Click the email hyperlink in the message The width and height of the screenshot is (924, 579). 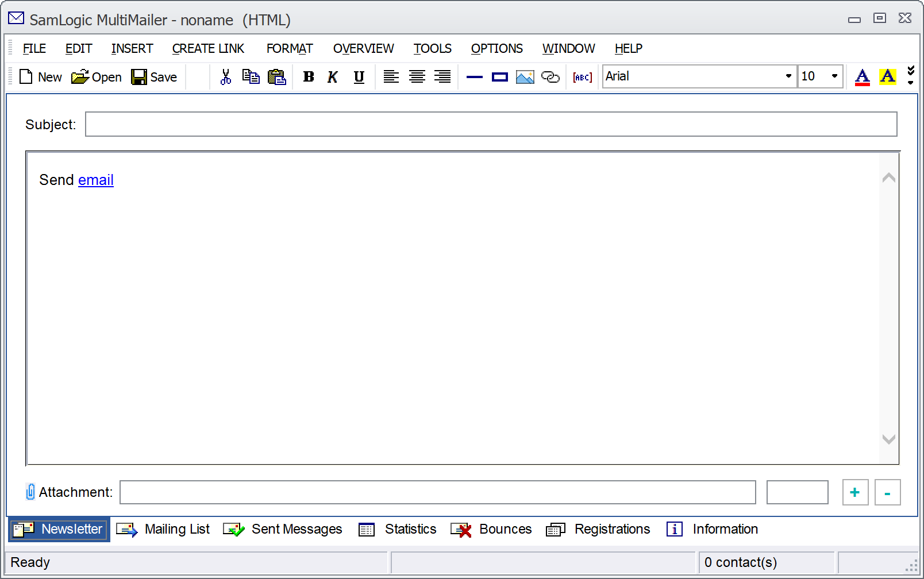pos(96,180)
